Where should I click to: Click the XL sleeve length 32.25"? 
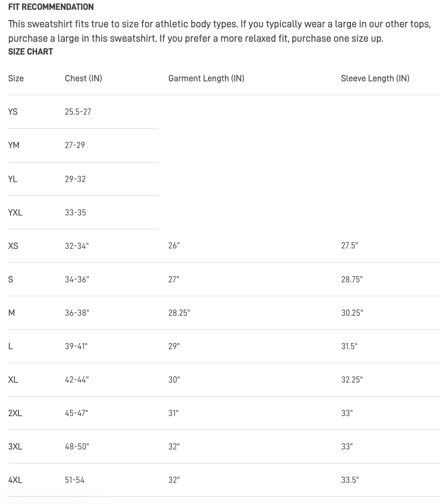point(352,380)
